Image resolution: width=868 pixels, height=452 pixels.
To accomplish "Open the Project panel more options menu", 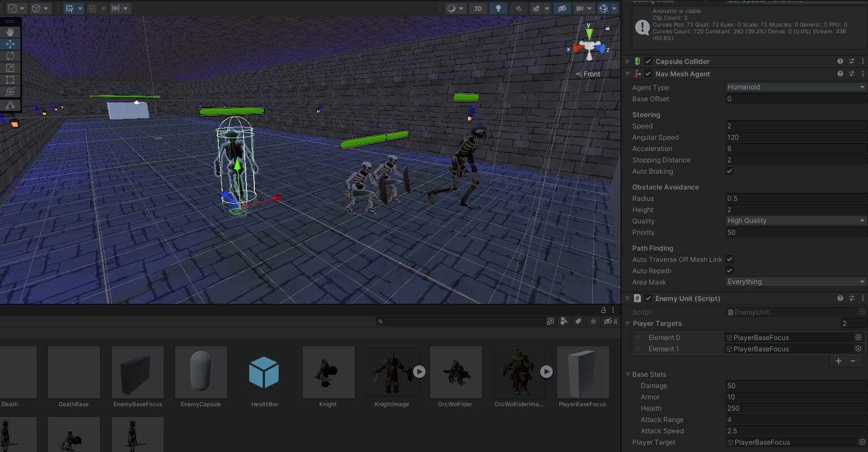I will pos(613,310).
